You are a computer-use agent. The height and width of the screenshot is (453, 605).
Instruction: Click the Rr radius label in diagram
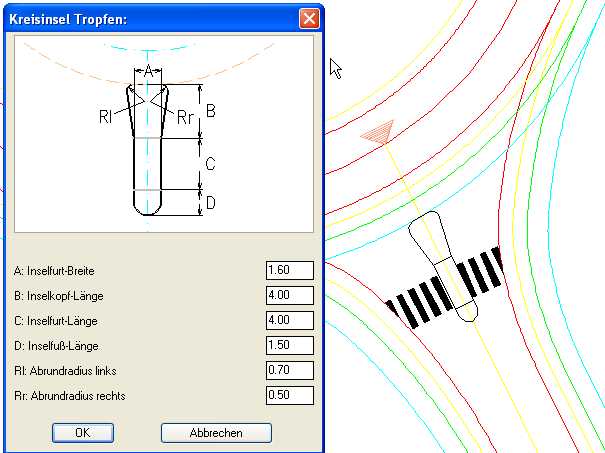[184, 117]
